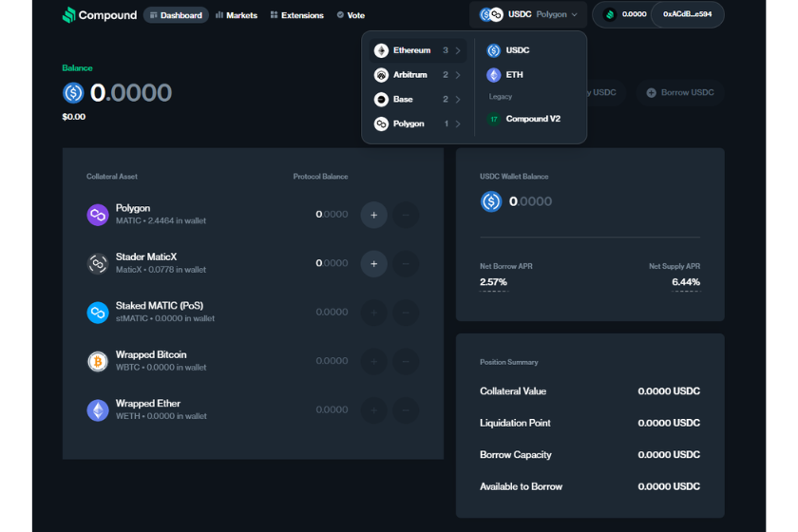Click the Base network icon
The width and height of the screenshot is (798, 532).
point(381,99)
